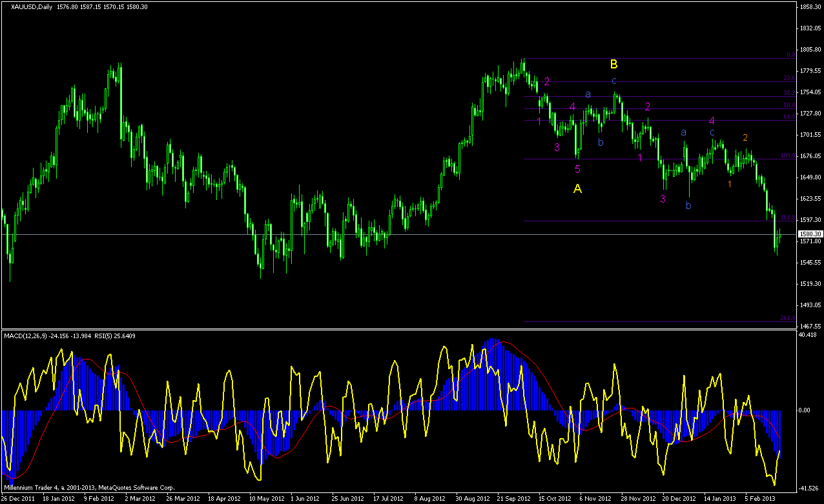The width and height of the screenshot is (824, 504).
Task: Select the orange wave 1 label
Action: pyautogui.click(x=730, y=184)
